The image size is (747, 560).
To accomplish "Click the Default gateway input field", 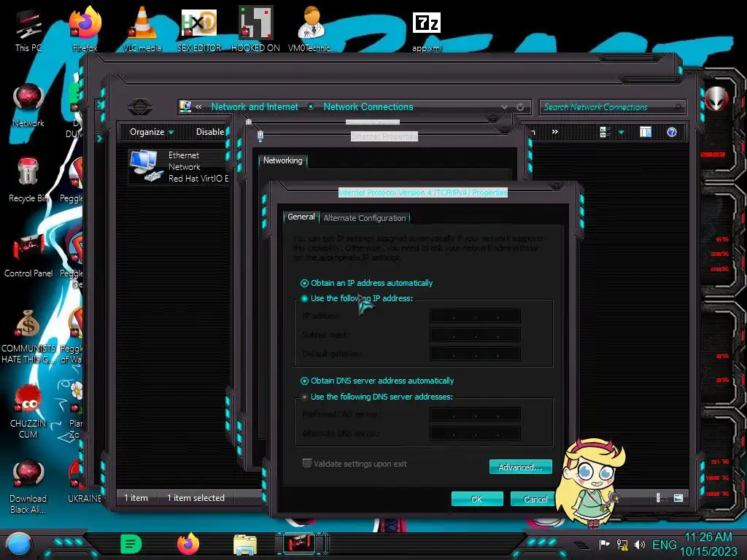I will 475,354.
